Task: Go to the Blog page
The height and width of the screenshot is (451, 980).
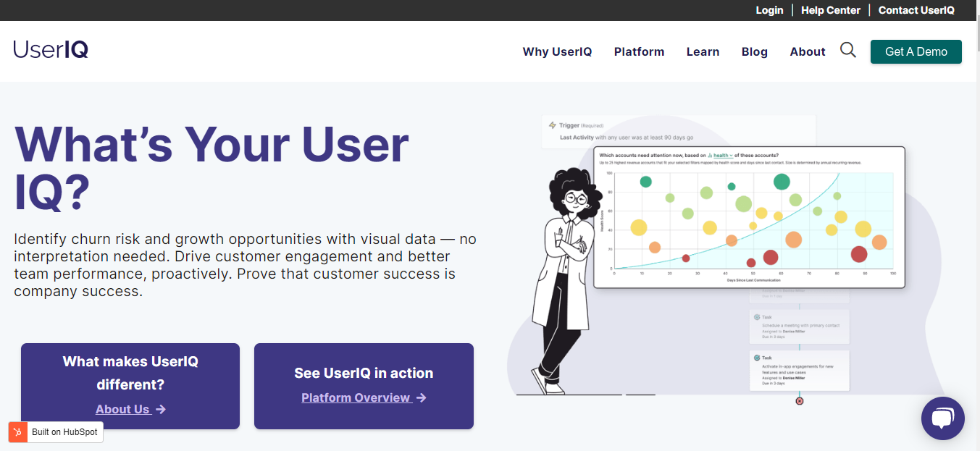Action: click(754, 51)
